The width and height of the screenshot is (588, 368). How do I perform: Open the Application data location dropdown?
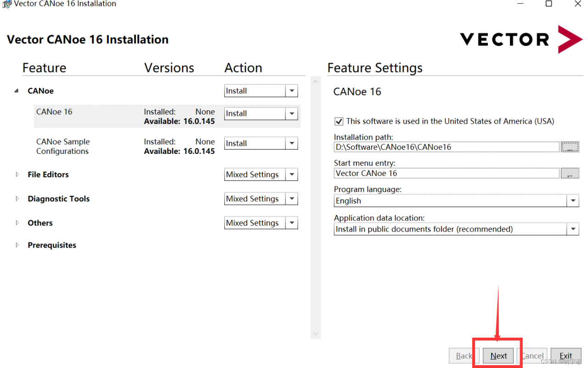tap(573, 229)
